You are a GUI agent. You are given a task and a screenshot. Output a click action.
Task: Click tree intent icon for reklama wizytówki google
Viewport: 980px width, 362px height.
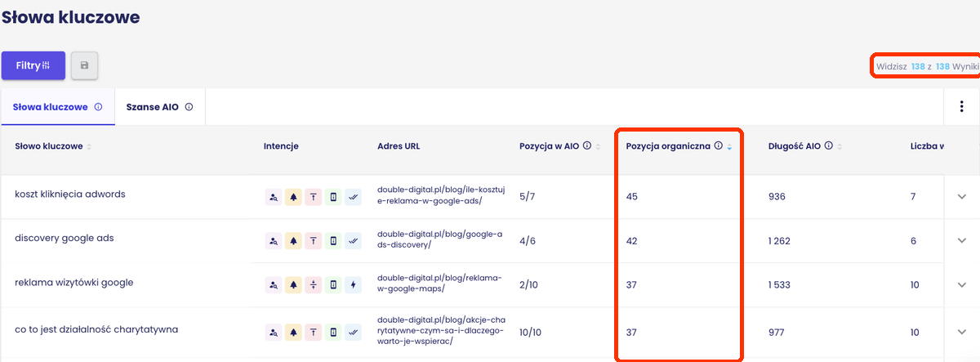pyautogui.click(x=293, y=285)
